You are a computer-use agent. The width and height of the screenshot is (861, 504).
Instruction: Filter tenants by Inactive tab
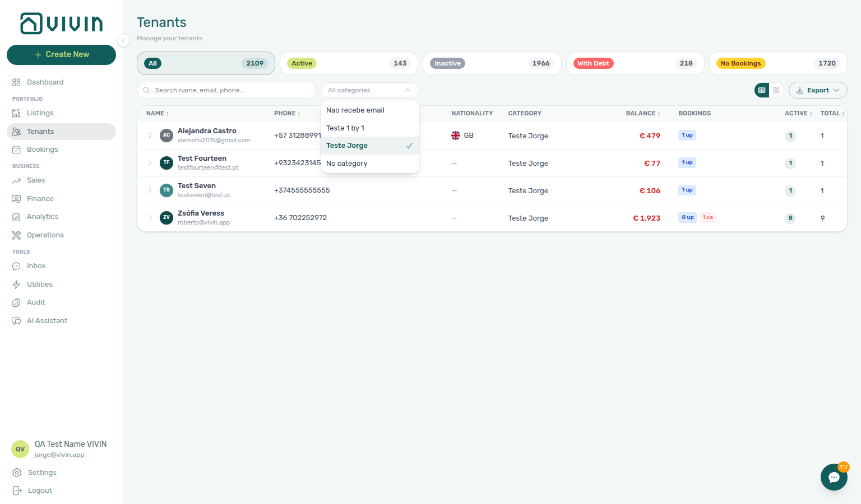492,63
